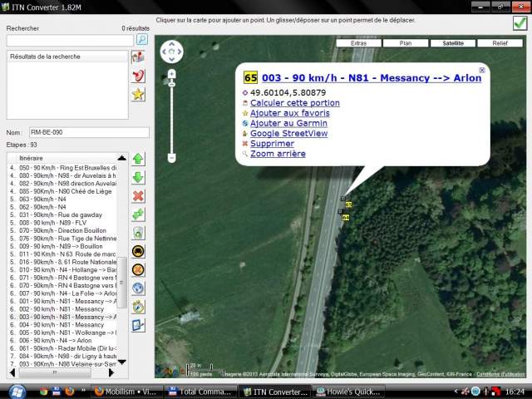
Task: Click the globe icon in side toolbar
Action: click(x=139, y=288)
